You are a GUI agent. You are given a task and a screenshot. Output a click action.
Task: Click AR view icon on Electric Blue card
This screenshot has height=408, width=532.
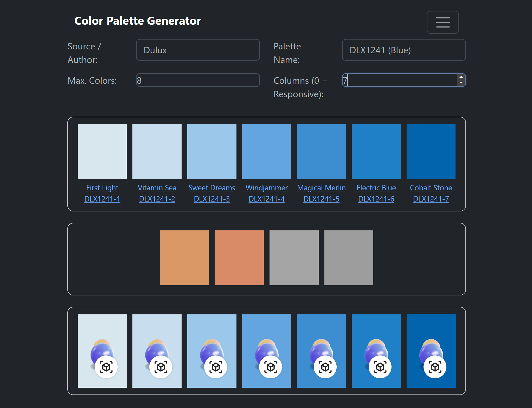[380, 367]
